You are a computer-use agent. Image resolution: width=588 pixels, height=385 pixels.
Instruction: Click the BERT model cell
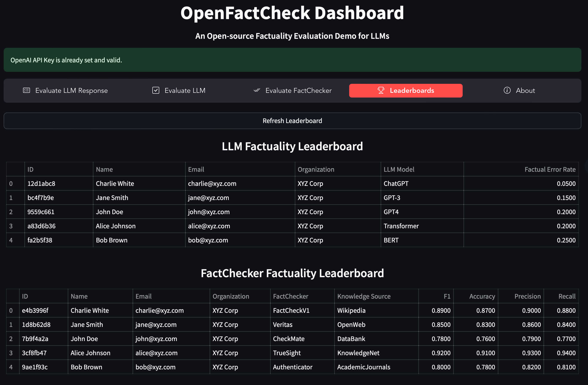tap(422, 240)
